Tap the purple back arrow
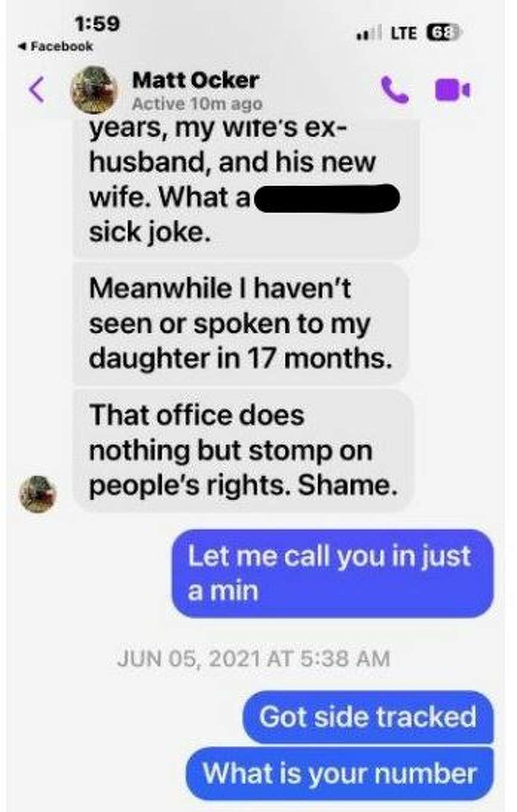Viewport: 517px width, 812px height. click(37, 90)
